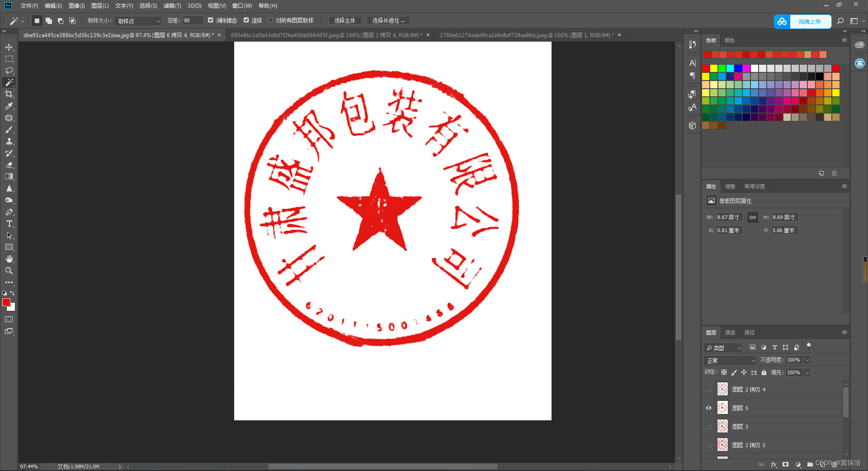Pick the yellow swatch in Swatches panel

pos(714,68)
